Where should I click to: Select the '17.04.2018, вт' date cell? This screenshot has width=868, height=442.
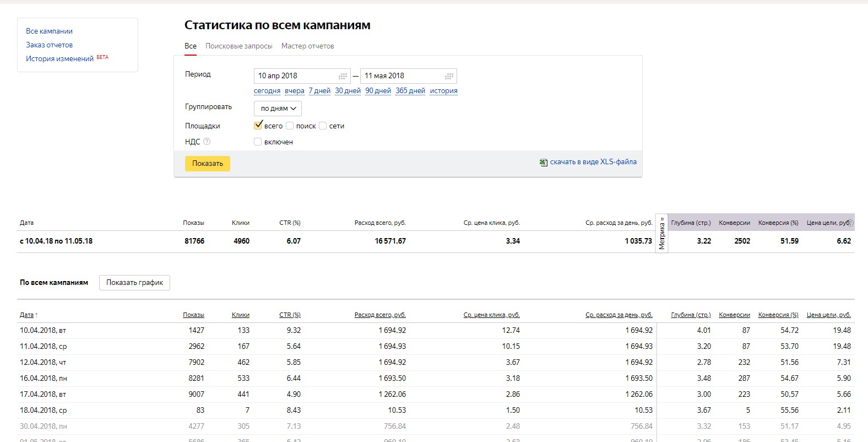click(x=43, y=394)
